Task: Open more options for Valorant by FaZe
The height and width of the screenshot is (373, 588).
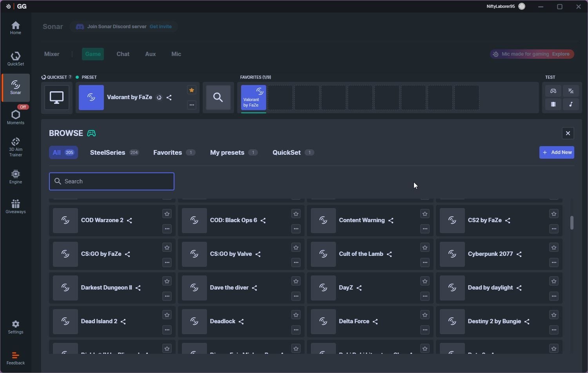Action: [x=192, y=105]
